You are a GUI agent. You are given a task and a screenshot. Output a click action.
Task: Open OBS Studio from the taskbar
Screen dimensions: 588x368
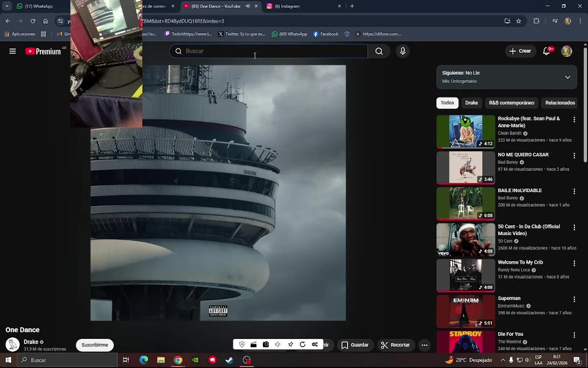(x=247, y=360)
